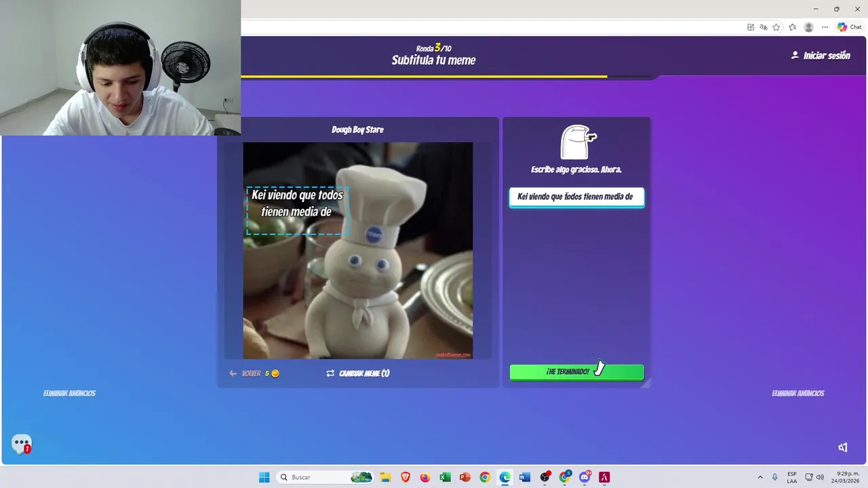Viewport: 868px width, 488px height.
Task: Click the Ronda 3/10 round indicator
Action: point(434,48)
